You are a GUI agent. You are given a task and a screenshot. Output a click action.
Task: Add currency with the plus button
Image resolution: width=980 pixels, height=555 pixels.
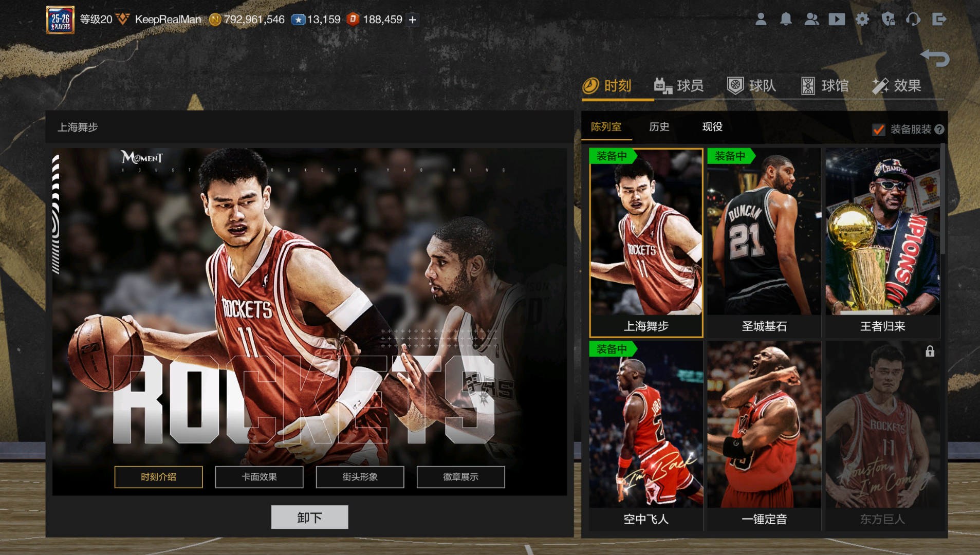(x=412, y=20)
